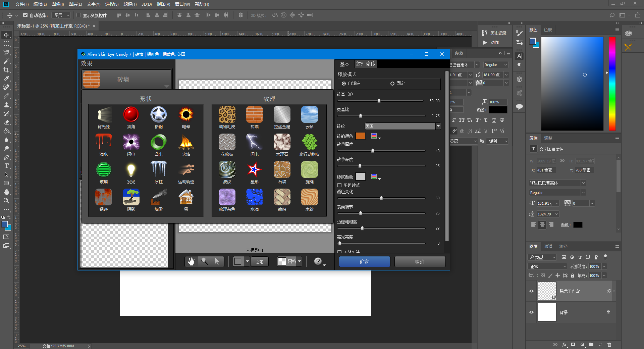Hide the 腾龙工作室 layer visibility eye
The height and width of the screenshot is (349, 644).
pos(531,291)
